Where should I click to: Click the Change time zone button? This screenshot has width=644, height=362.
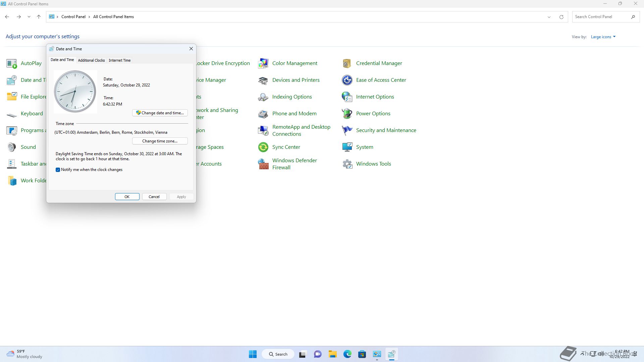160,141
